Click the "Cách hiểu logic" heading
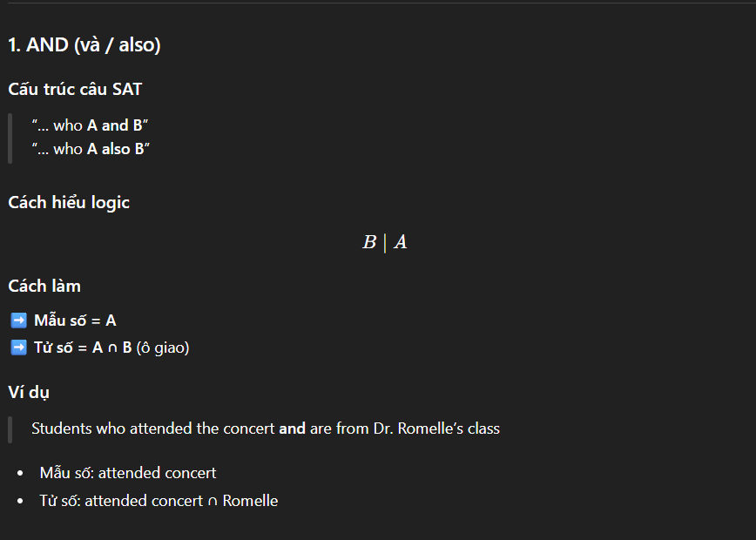756x540 pixels. pos(69,202)
